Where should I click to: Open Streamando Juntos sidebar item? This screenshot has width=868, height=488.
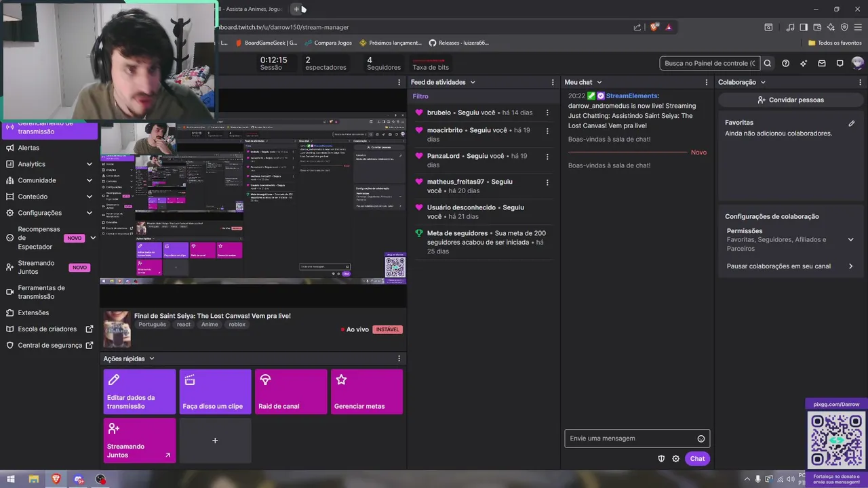(x=49, y=267)
